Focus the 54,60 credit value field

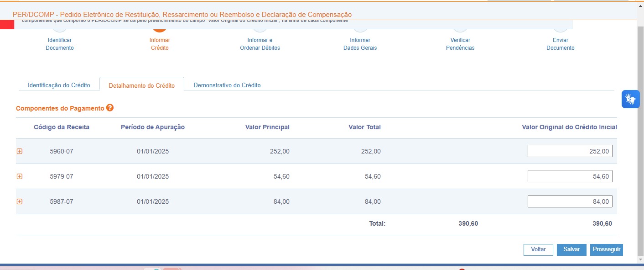(570, 176)
